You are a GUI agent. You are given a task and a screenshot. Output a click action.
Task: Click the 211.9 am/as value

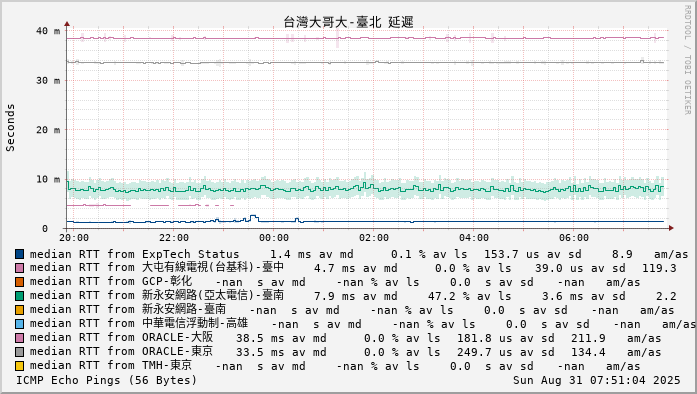pos(616,338)
